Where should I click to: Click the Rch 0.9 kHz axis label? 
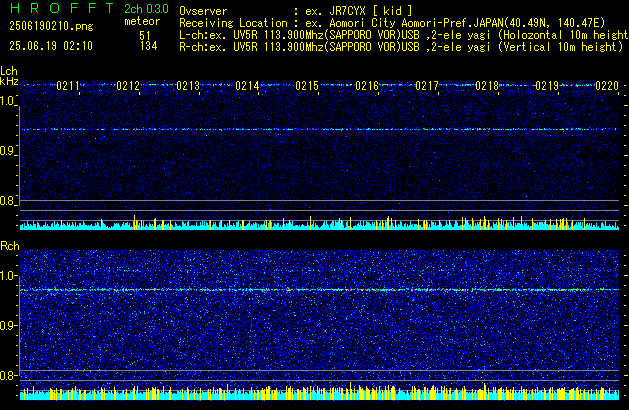click(x=7, y=325)
